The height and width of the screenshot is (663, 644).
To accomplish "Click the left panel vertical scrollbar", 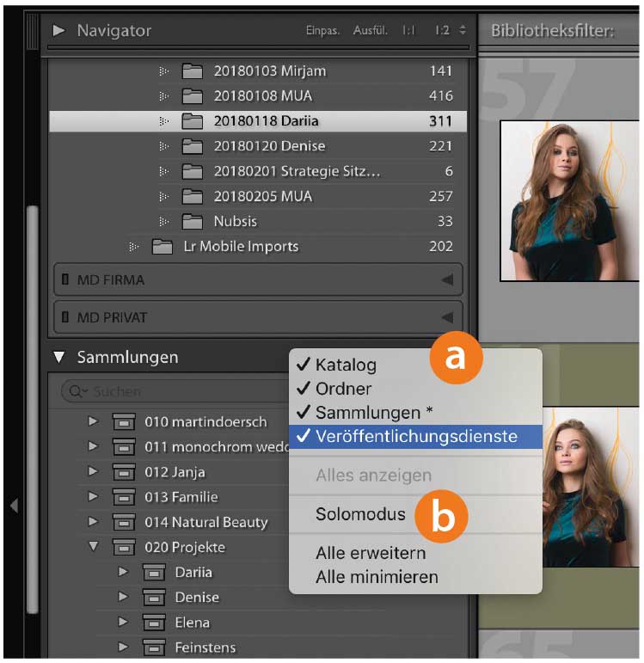I will click(32, 408).
